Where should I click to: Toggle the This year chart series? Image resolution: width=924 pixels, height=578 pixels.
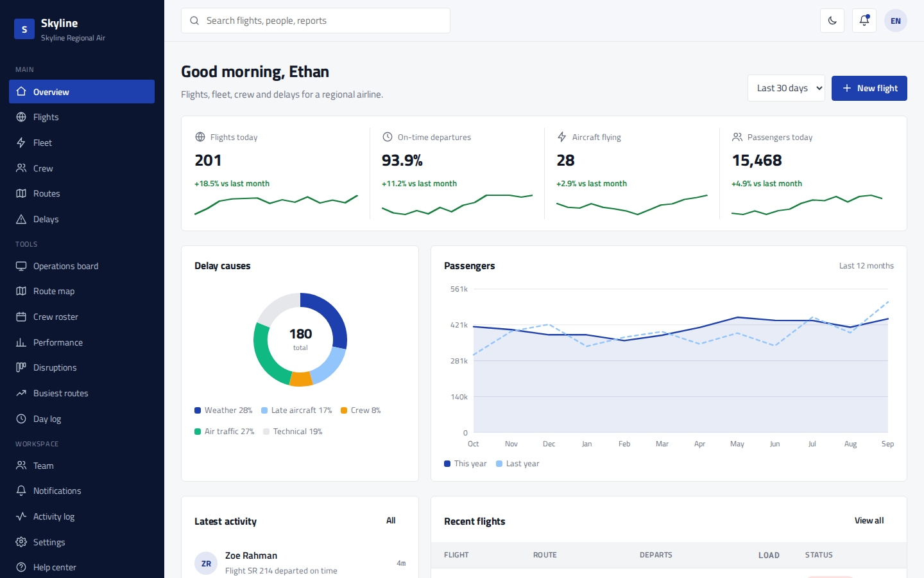tap(465, 464)
